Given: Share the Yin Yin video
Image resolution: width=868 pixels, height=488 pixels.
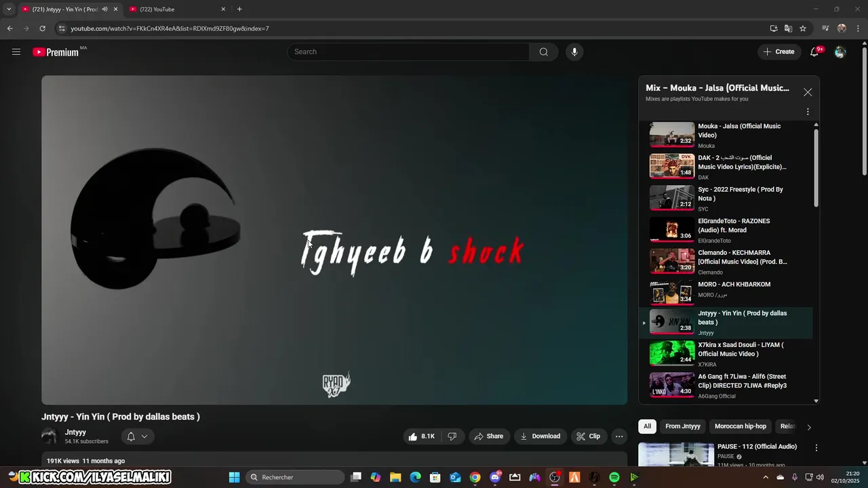Looking at the screenshot, I should pos(488,436).
